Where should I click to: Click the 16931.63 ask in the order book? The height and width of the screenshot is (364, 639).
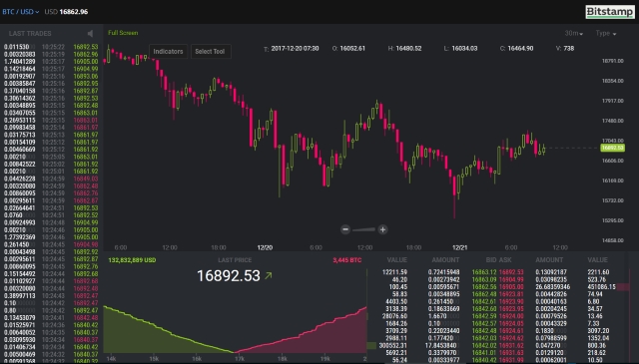511,353
